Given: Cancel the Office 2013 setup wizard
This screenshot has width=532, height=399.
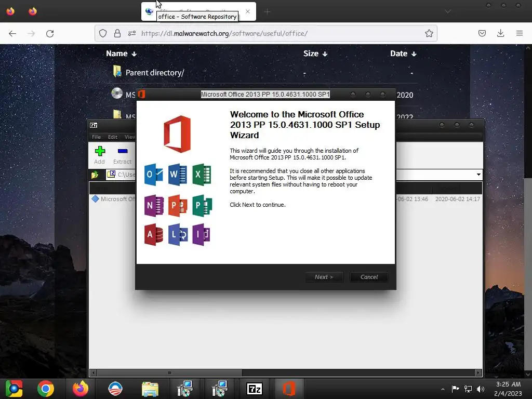Looking at the screenshot, I should pyautogui.click(x=369, y=277).
